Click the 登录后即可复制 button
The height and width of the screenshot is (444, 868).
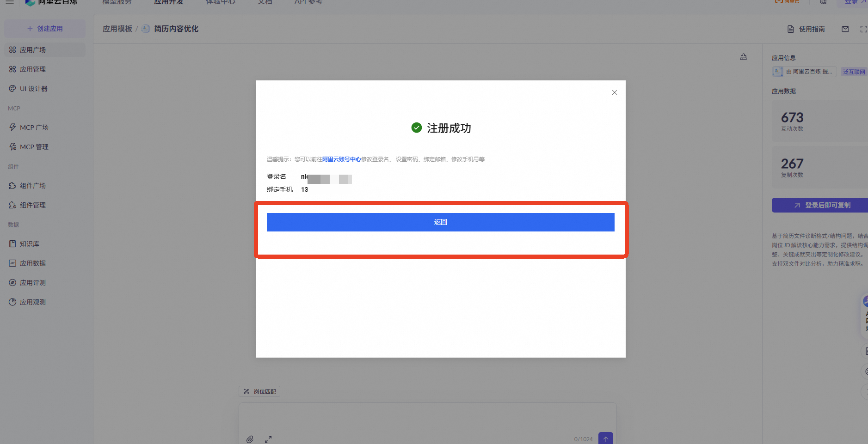click(x=820, y=205)
